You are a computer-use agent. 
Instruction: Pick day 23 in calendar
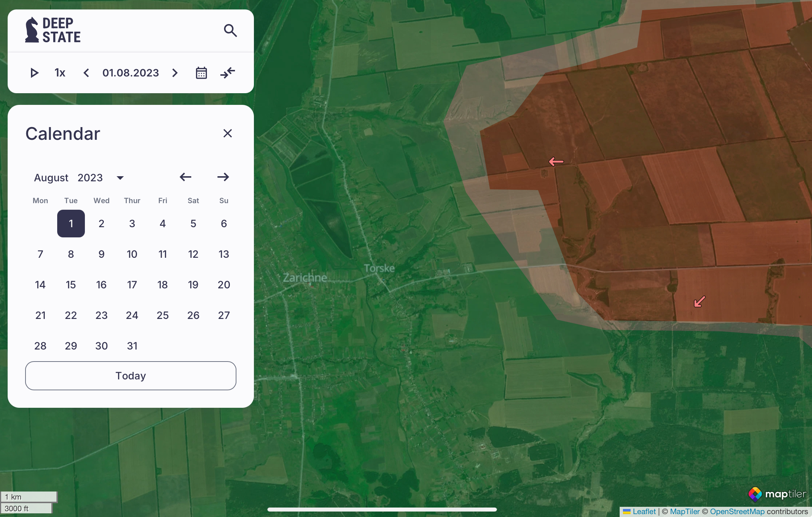[x=102, y=315]
